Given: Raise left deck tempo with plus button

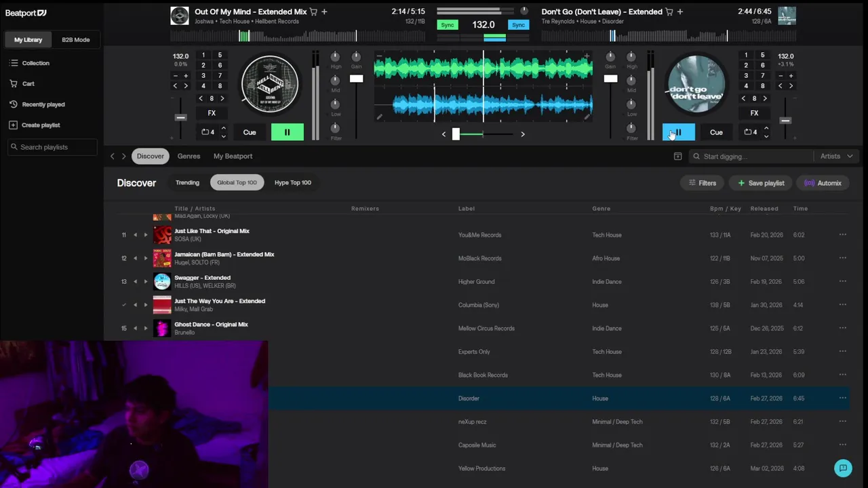Looking at the screenshot, I should click(186, 76).
